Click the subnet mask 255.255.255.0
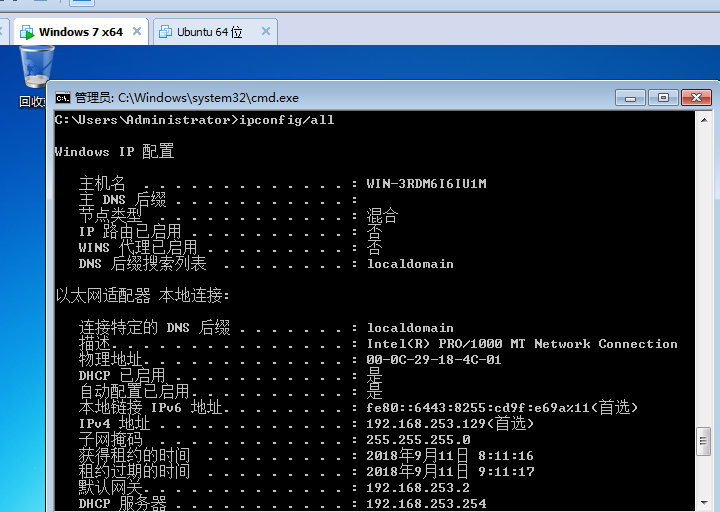This screenshot has width=720, height=512. (418, 439)
